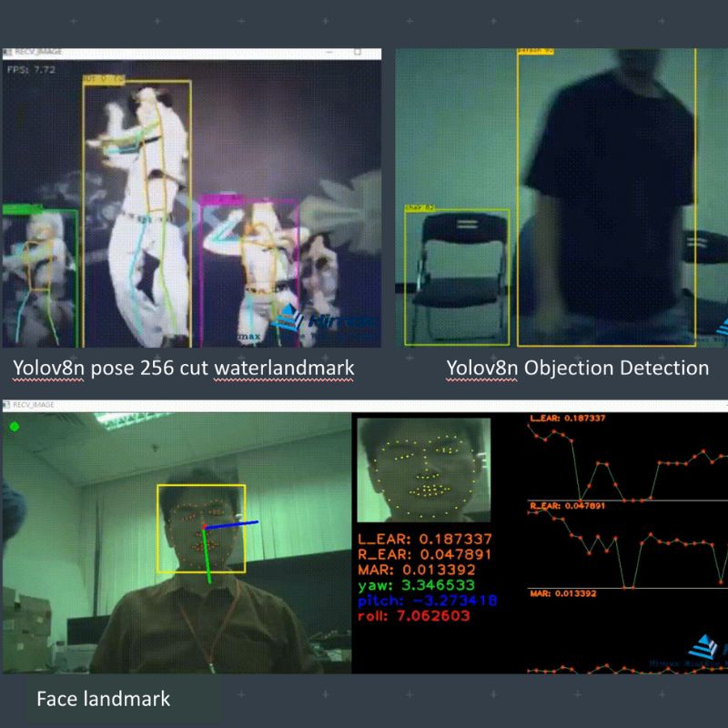Click the RECV_IMAGE window icon in the pose window
The image size is (728, 728).
coord(9,54)
